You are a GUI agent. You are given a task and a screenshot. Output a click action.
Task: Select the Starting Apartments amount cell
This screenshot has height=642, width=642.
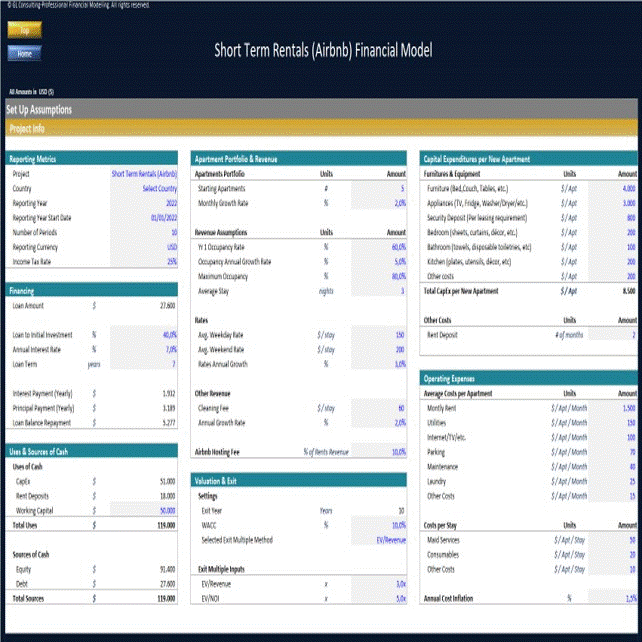coord(379,188)
